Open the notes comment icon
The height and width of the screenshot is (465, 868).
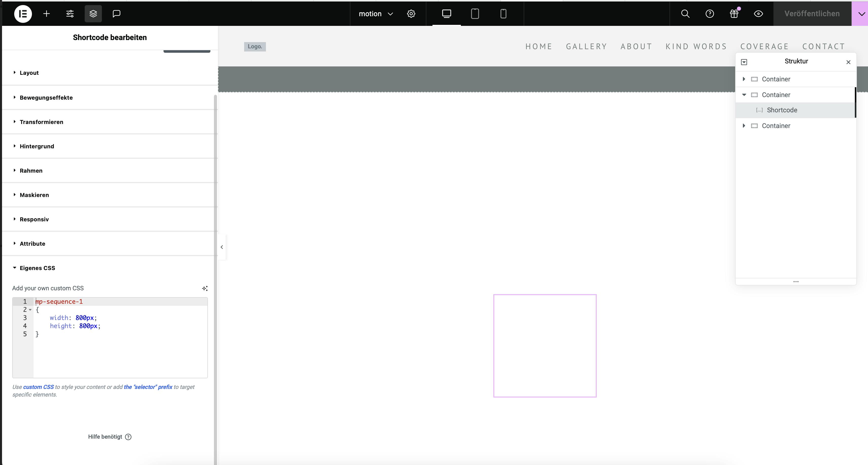point(116,14)
